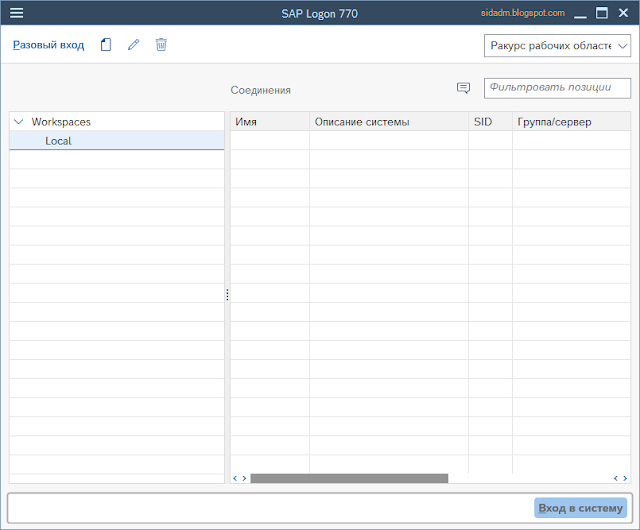640x530 pixels.
Task: Edit connection using the pencil icon
Action: 133,45
